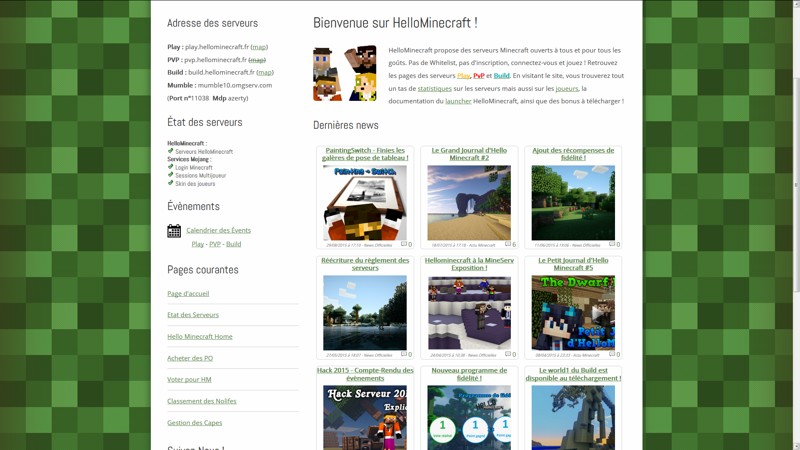Click The Dwarf thumbnail of Petit Journal #5

[573, 313]
